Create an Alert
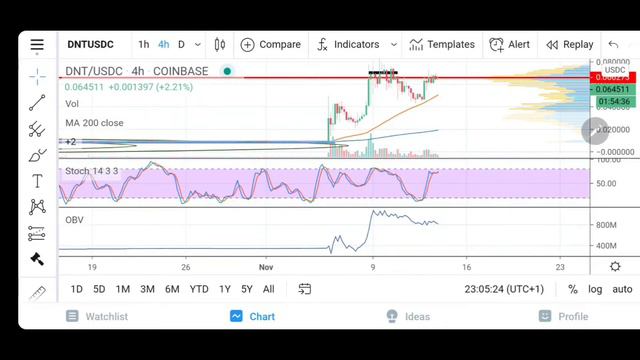 [x=509, y=44]
